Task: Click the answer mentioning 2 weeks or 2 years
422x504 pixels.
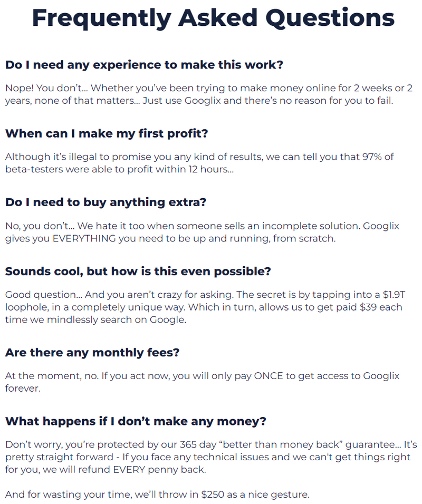Action: 209,94
